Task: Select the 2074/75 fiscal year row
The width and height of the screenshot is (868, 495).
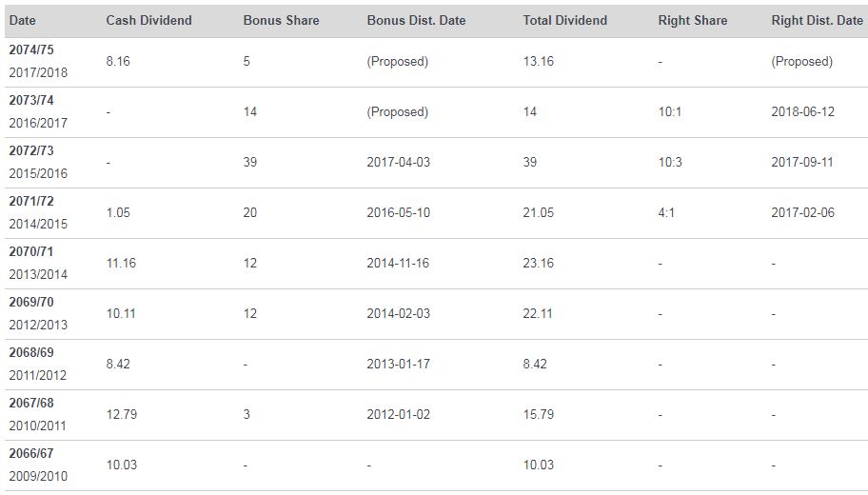Action: pos(436,62)
